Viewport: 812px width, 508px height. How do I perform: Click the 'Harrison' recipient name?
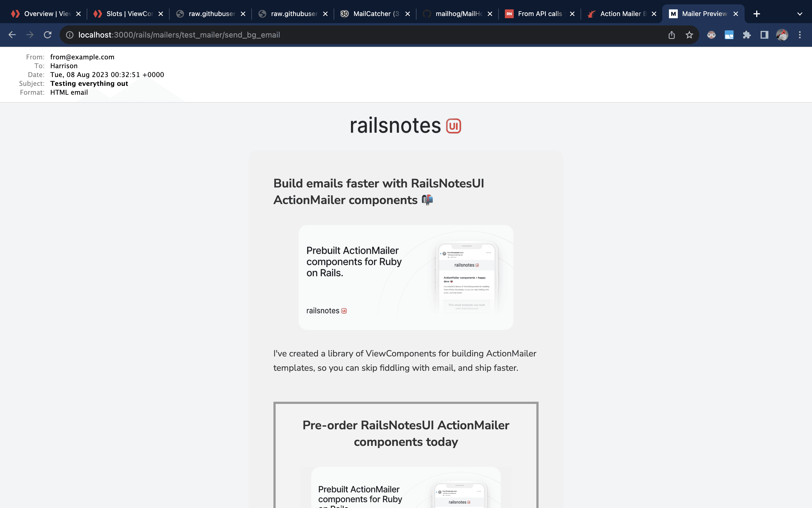coord(64,66)
